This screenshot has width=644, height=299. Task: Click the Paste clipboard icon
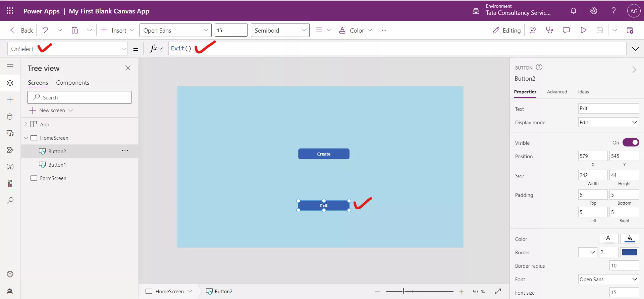tap(75, 30)
